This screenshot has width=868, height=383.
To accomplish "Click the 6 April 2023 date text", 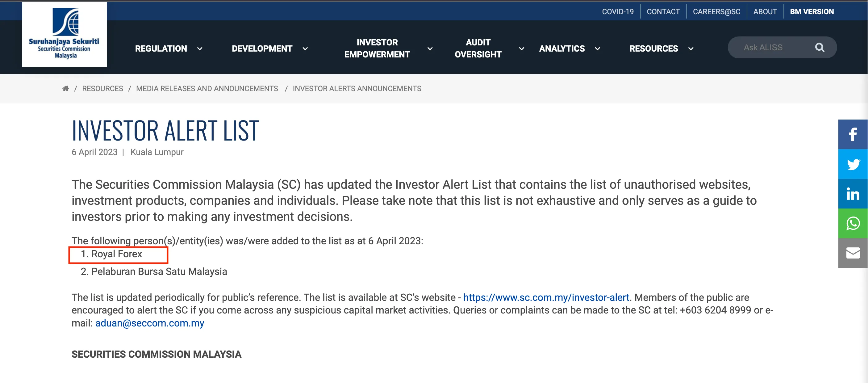I will 94,152.
